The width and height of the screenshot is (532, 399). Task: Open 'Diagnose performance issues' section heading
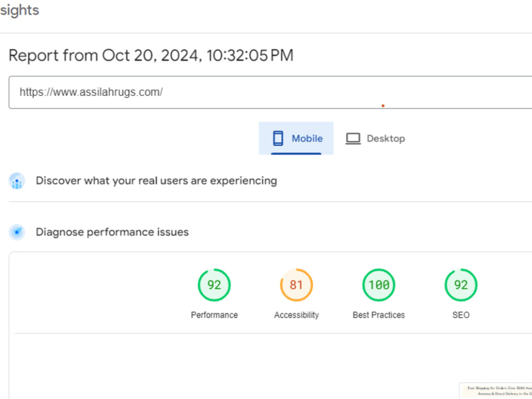point(112,232)
